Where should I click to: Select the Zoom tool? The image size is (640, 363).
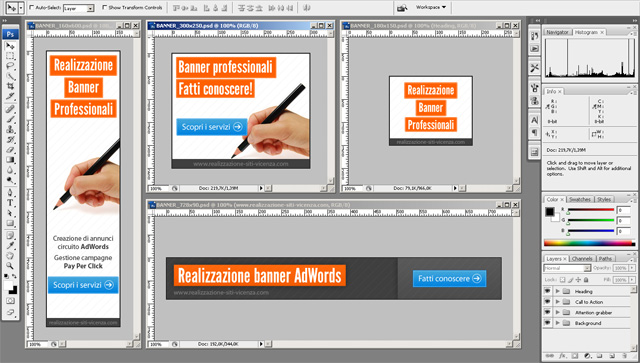[10, 266]
